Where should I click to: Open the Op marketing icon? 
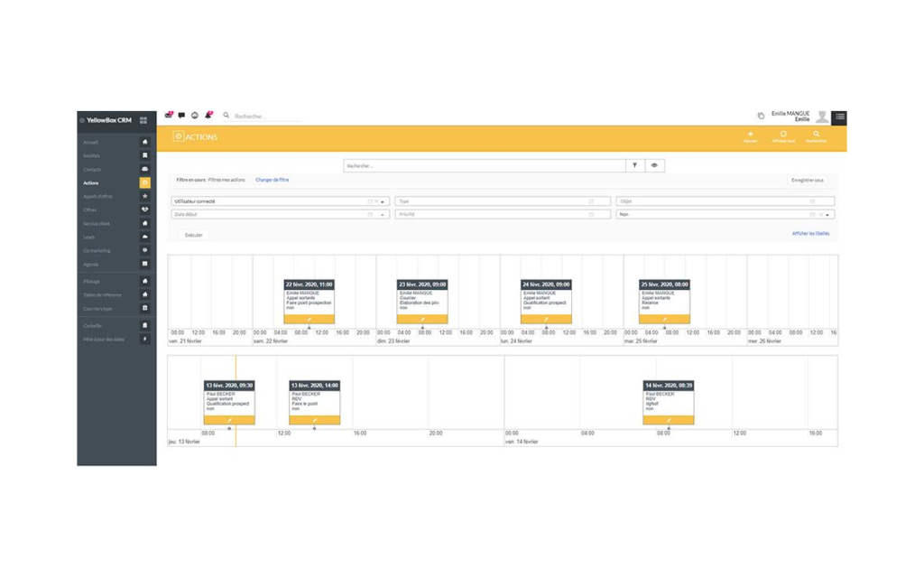coord(145,250)
